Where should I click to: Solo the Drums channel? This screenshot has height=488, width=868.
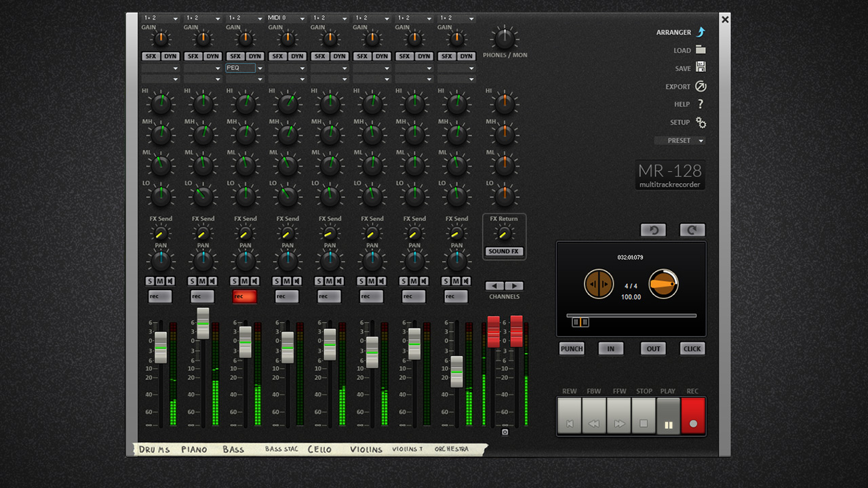[x=151, y=281]
